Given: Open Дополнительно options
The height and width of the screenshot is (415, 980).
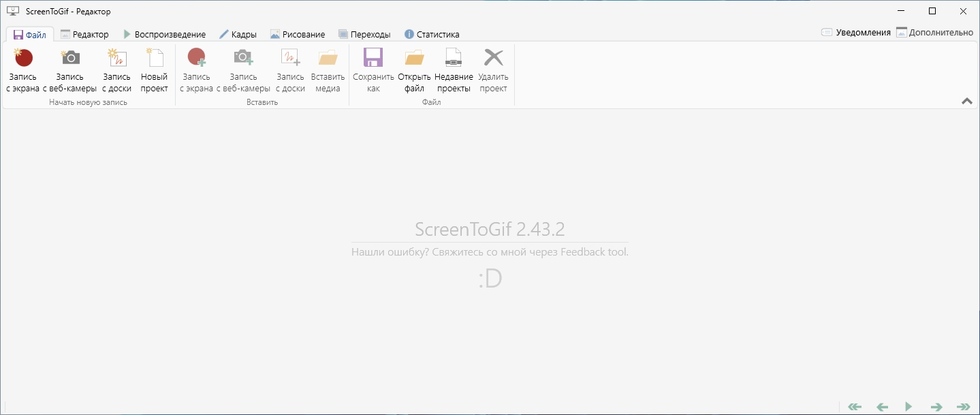Looking at the screenshot, I should pos(935,32).
